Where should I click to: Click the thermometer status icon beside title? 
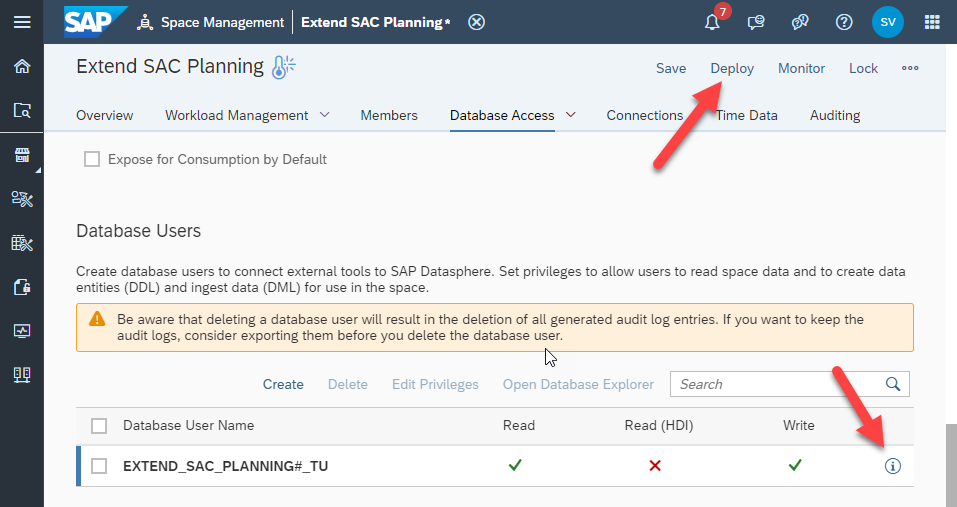[x=283, y=67]
